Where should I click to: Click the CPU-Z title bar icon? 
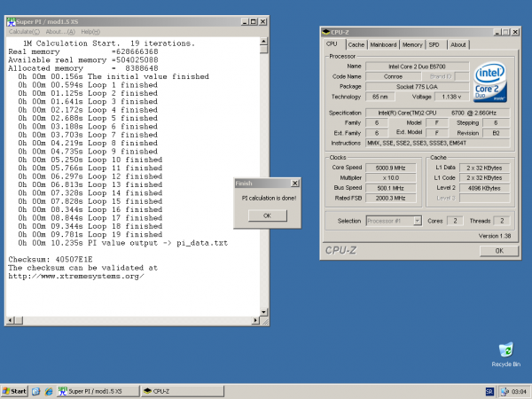tap(326, 32)
